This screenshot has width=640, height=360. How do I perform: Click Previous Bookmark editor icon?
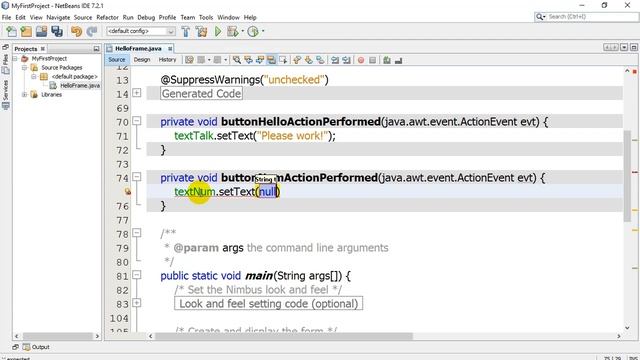[x=297, y=60]
